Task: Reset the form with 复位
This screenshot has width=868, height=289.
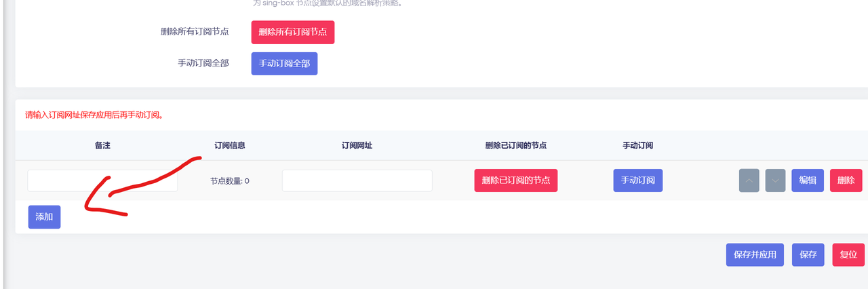Action: point(848,255)
